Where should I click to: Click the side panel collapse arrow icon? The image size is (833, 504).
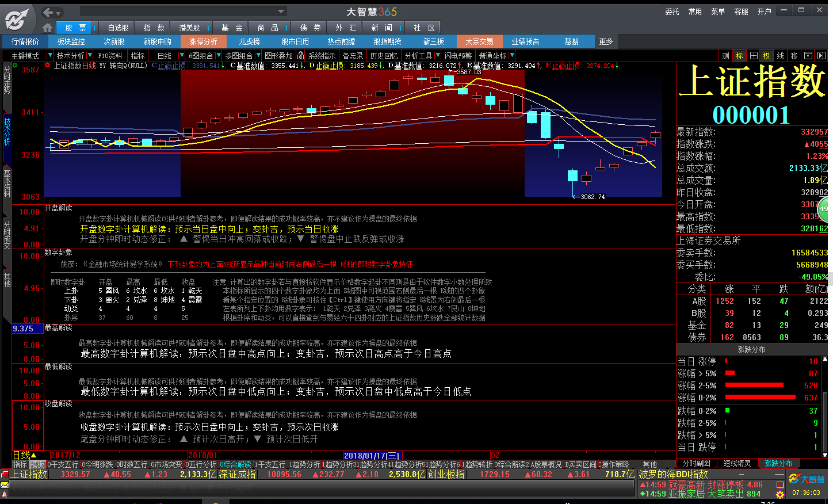tap(821, 56)
